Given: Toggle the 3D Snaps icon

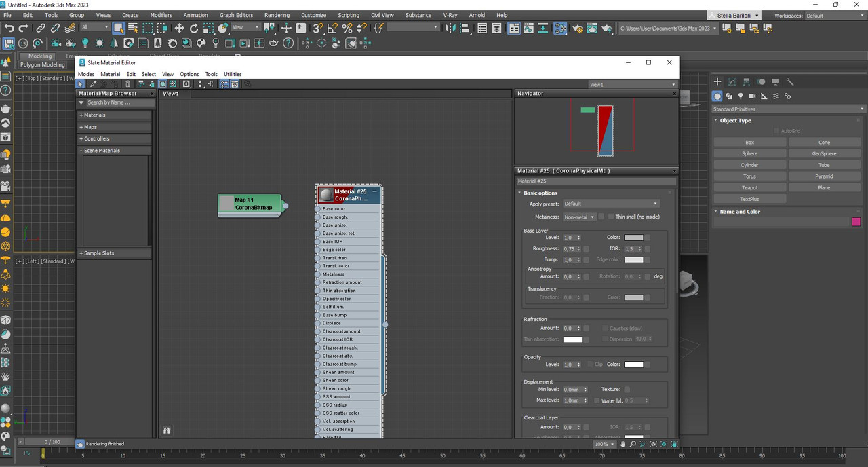Looking at the screenshot, I should pyautogui.click(x=317, y=28).
